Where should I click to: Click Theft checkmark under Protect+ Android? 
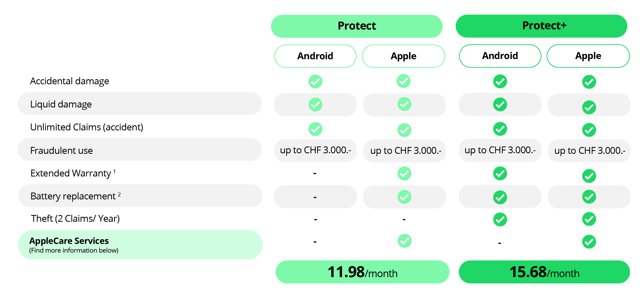pos(500,219)
